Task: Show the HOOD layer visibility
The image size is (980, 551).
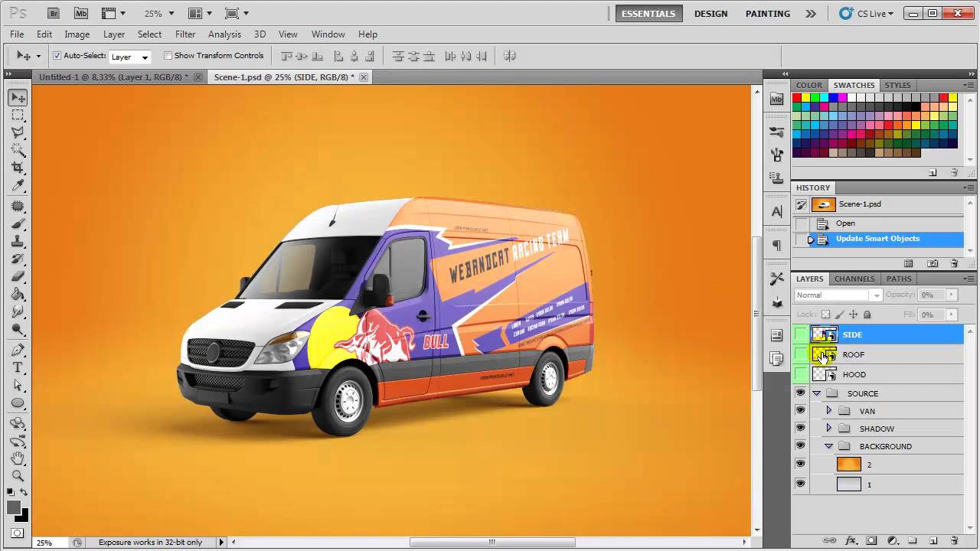Action: tap(801, 374)
